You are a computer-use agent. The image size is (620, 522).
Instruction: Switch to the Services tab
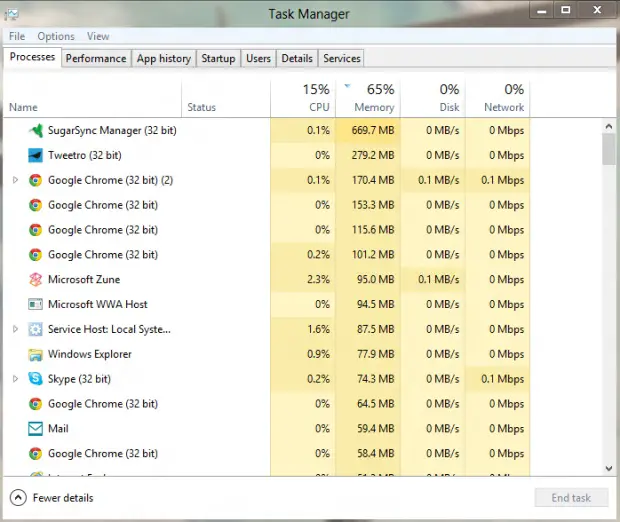pyautogui.click(x=342, y=59)
